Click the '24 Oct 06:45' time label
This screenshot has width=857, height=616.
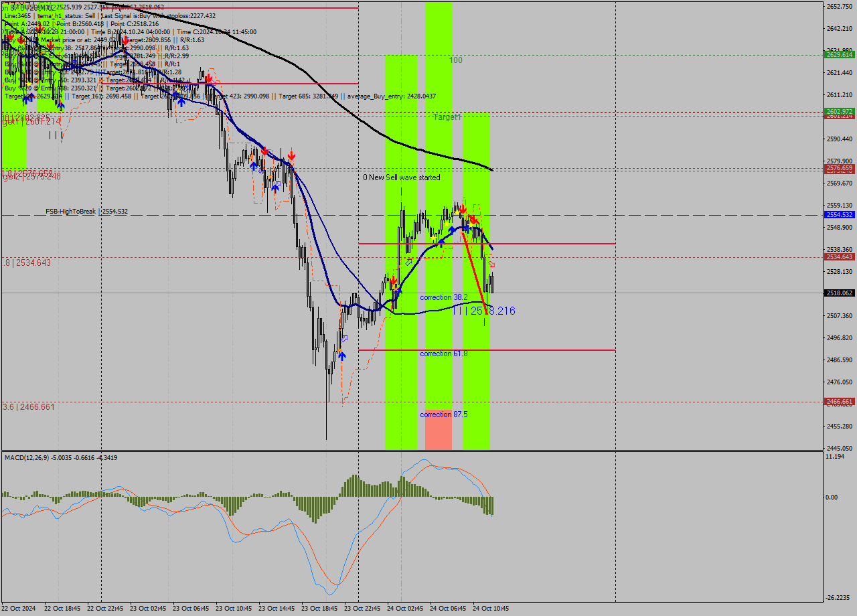pyautogui.click(x=447, y=609)
